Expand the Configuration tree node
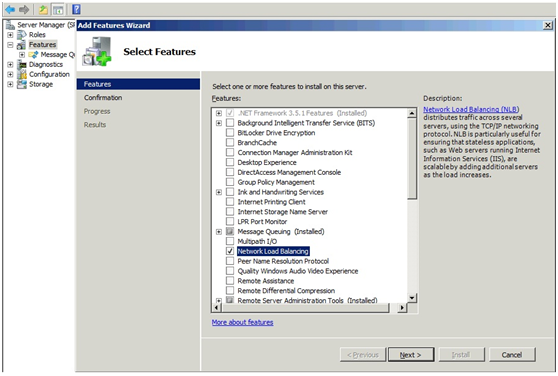Image resolution: width=558 pixels, height=376 pixels. click(x=10, y=74)
